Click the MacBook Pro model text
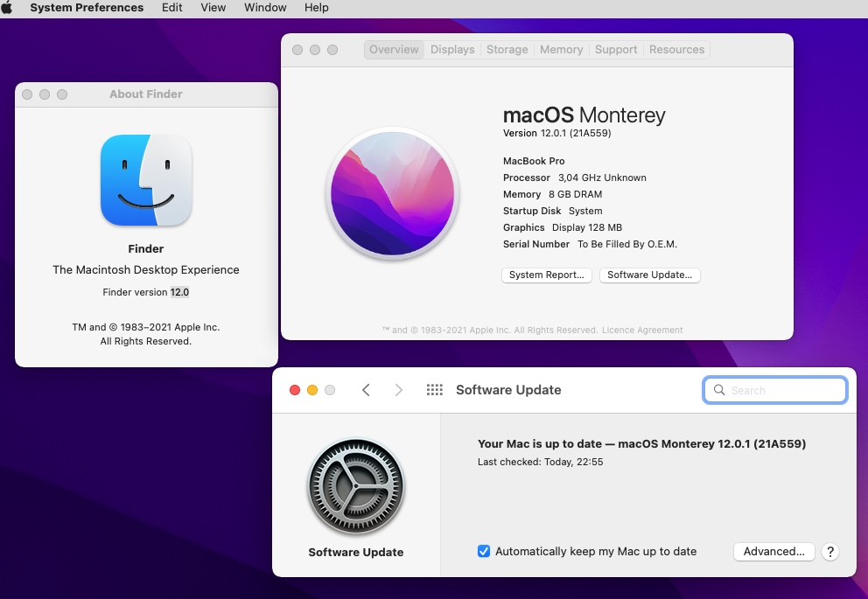Screen dimensions: 868x599 click(x=534, y=161)
